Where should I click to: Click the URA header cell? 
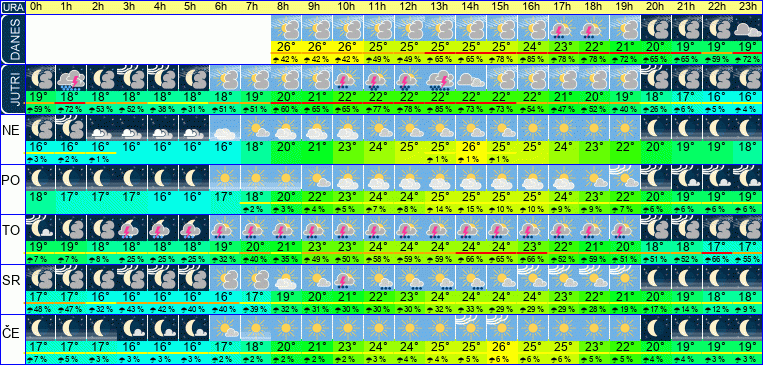(x=12, y=7)
